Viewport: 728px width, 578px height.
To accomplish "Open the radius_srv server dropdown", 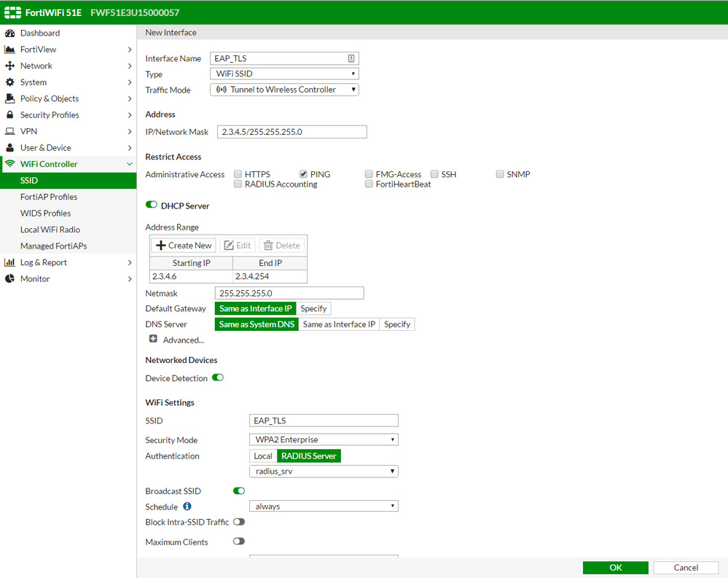I will [x=324, y=472].
